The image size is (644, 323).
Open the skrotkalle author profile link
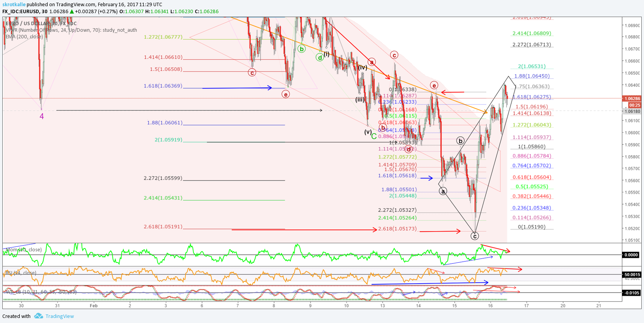click(14, 4)
